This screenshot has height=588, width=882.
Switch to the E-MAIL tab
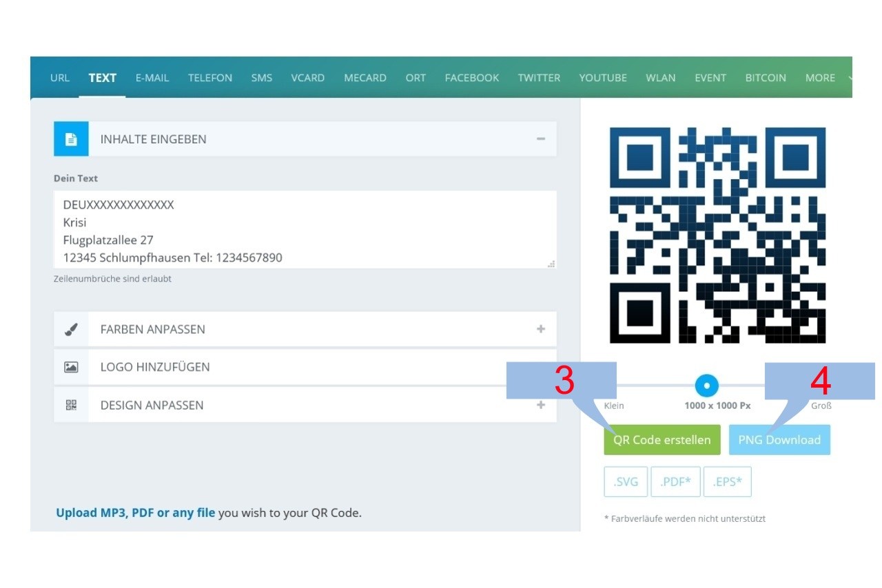coord(152,77)
